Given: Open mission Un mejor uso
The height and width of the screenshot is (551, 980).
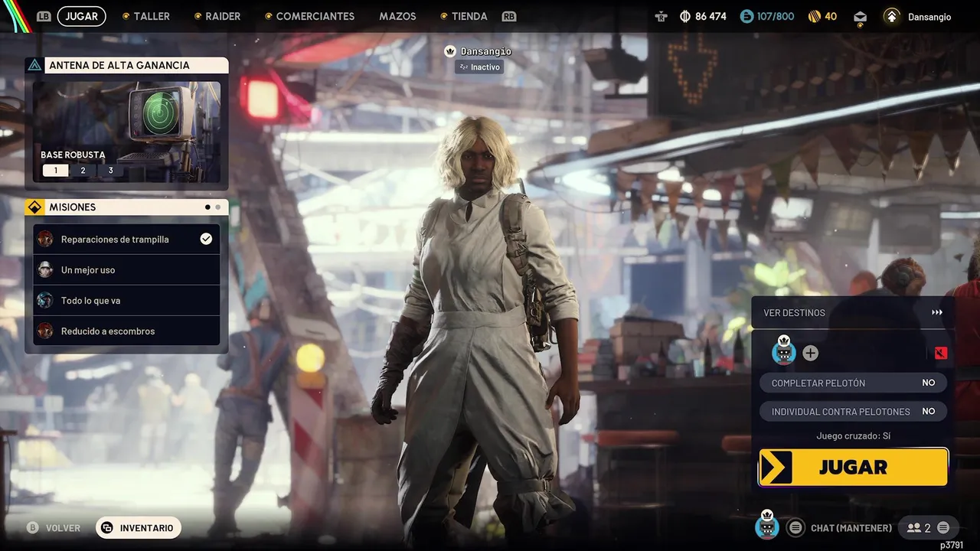Looking at the screenshot, I should pos(127,269).
